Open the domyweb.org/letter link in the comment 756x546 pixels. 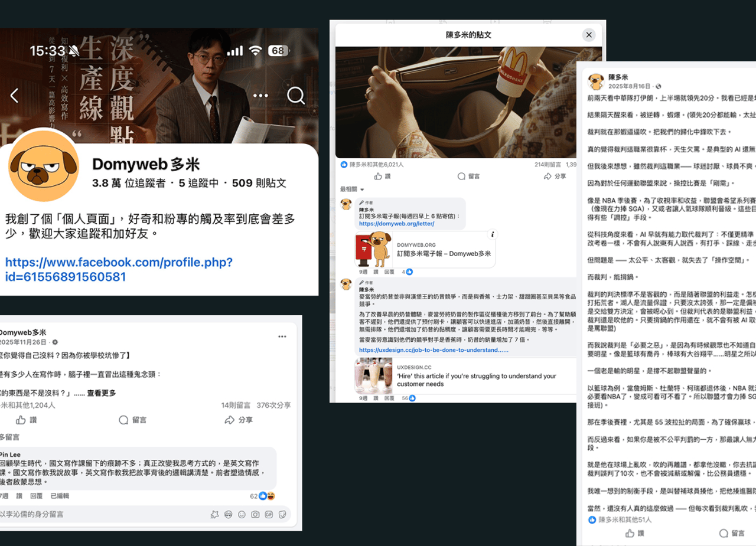tap(396, 224)
